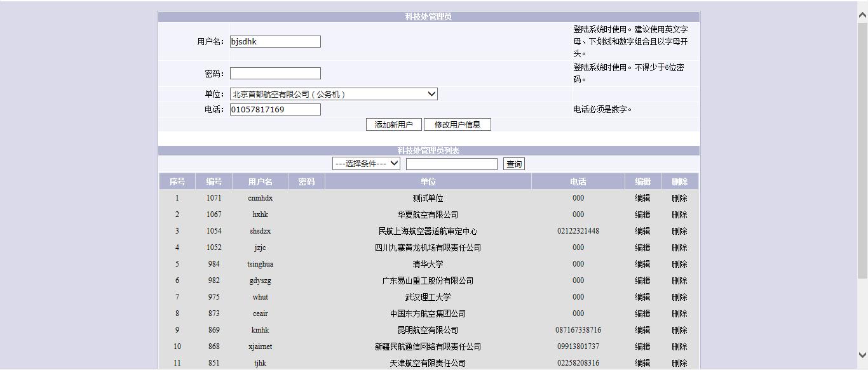Click the 序号 column header

coord(177,182)
